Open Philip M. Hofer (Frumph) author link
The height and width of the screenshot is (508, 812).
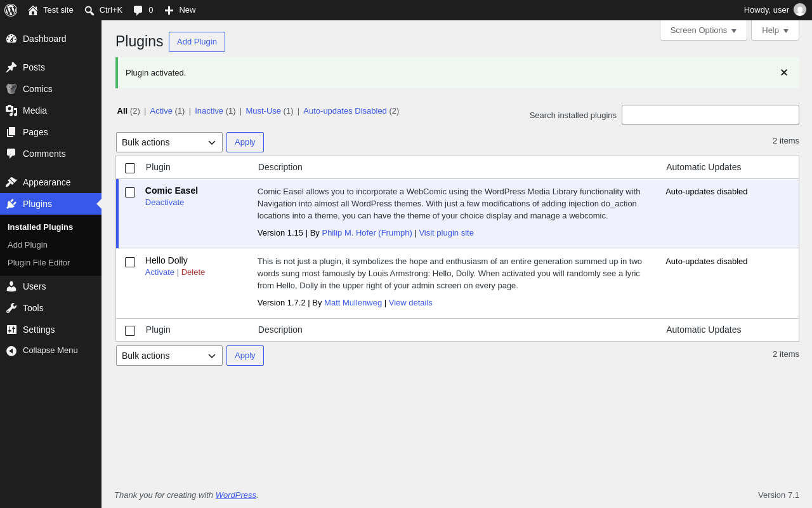click(x=367, y=233)
